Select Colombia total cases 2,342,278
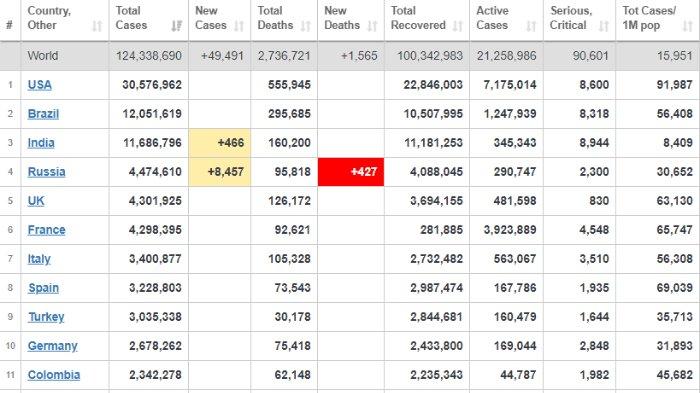Image resolution: width=700 pixels, height=393 pixels. coord(155,375)
